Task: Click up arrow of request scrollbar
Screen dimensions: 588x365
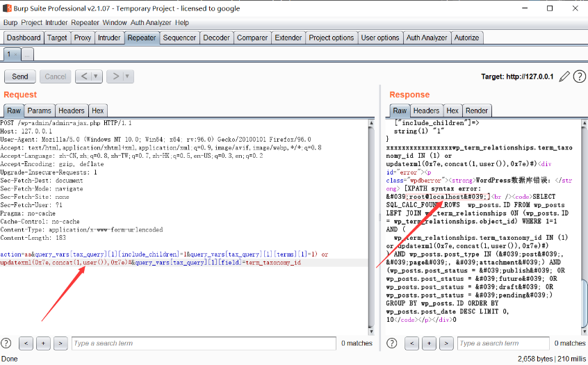Action: pyautogui.click(x=371, y=123)
